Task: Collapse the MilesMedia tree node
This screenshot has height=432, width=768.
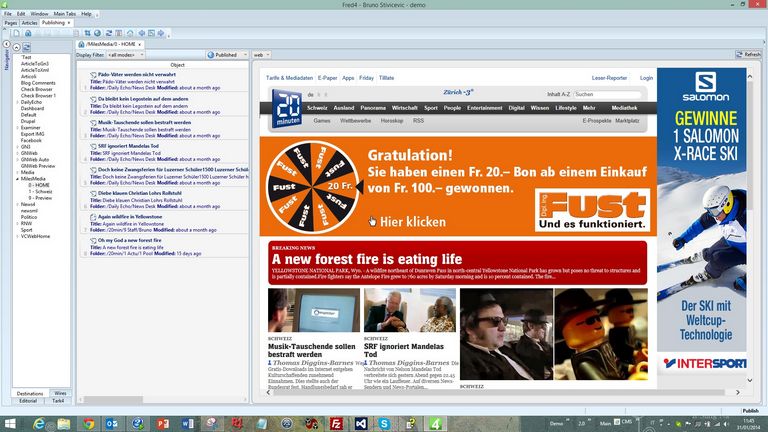Action: [17, 179]
